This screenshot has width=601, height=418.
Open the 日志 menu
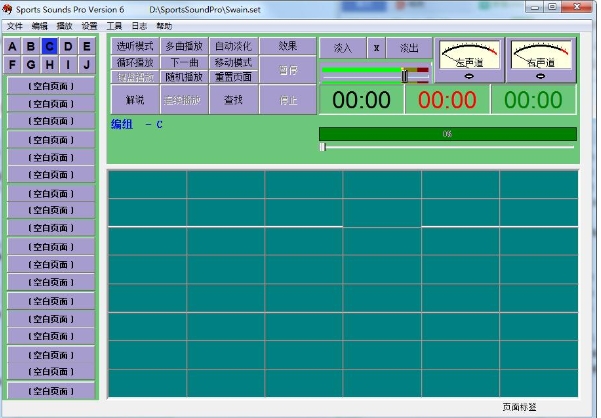pyautogui.click(x=139, y=26)
